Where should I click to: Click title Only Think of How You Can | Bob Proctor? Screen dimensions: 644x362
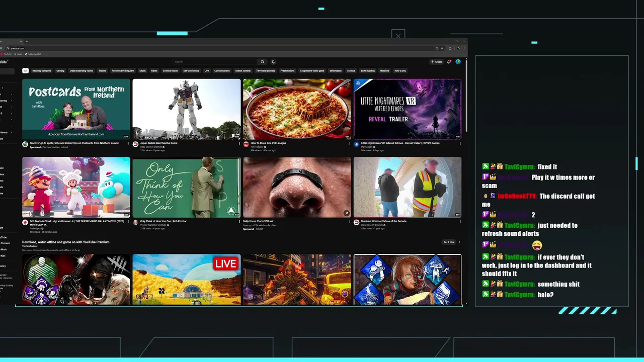pyautogui.click(x=163, y=221)
